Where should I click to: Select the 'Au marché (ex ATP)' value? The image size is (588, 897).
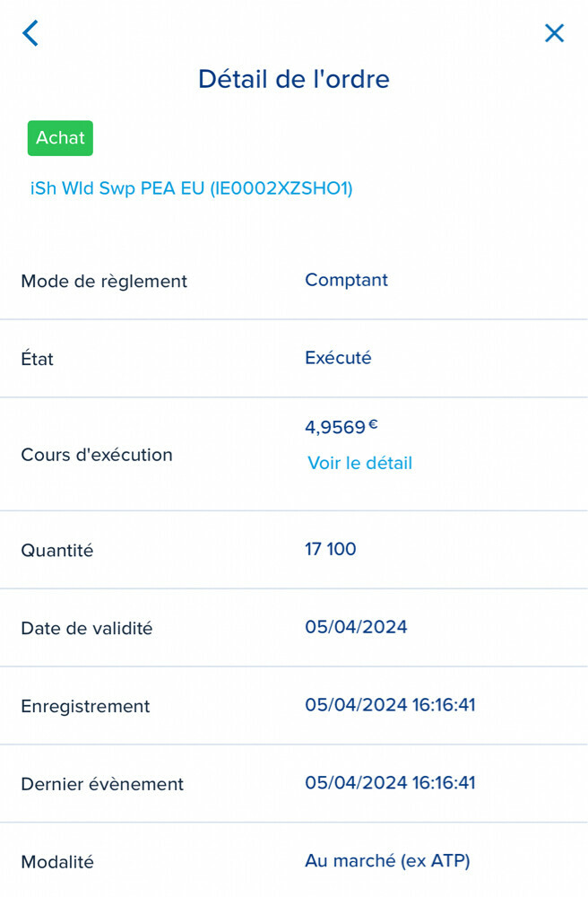[x=387, y=861]
